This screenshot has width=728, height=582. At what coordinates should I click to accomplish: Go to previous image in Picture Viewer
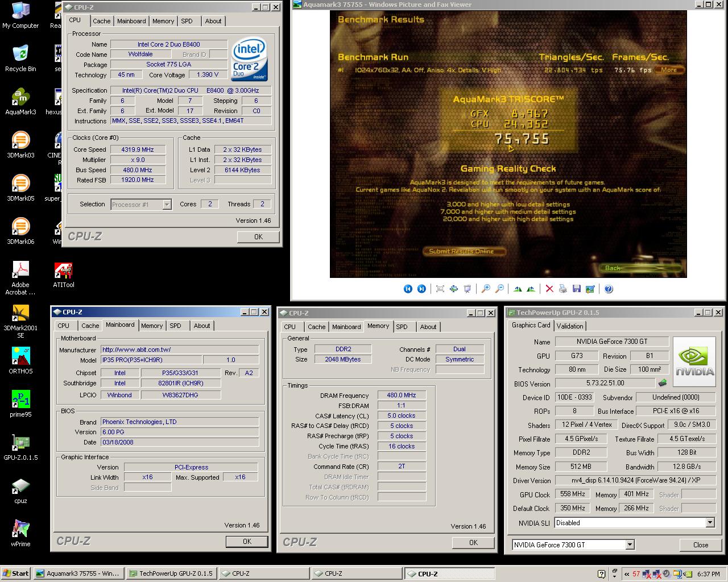408,289
